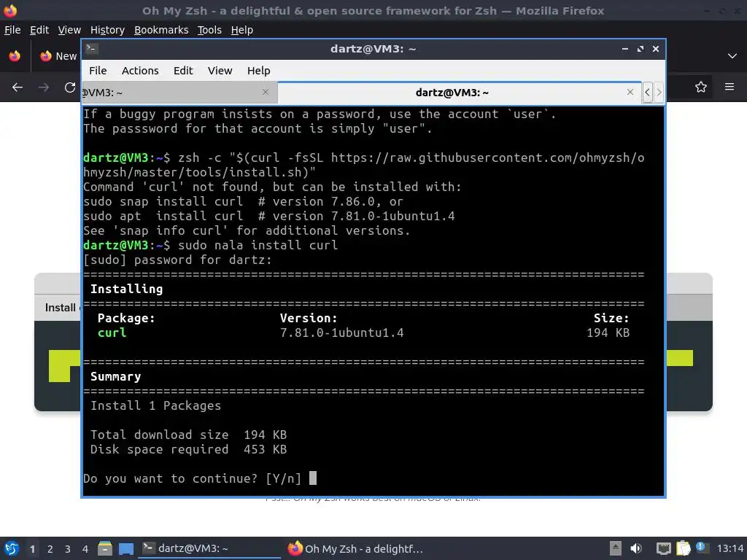Open Firefox File menu
747x560 pixels.
12,30
